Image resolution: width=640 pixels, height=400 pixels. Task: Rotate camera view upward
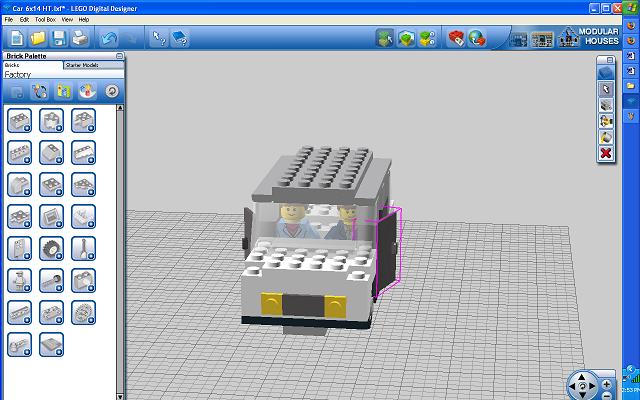pyautogui.click(x=582, y=378)
